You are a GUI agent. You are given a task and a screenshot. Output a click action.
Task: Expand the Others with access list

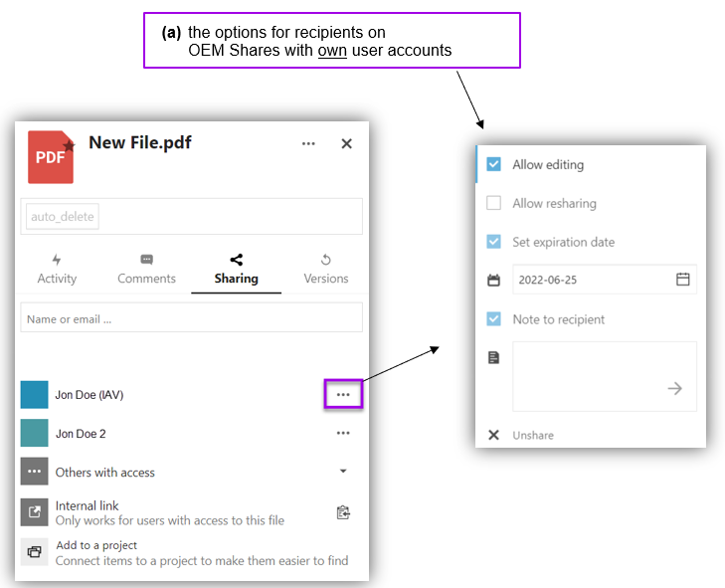coord(343,472)
